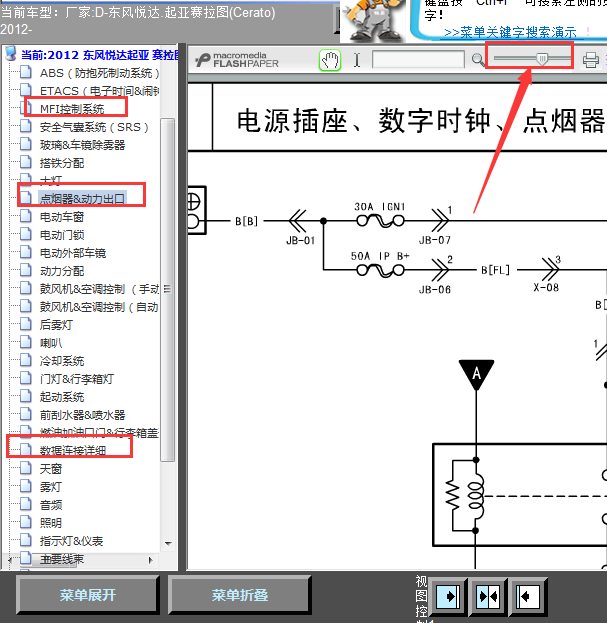Image resolution: width=607 pixels, height=625 pixels.
Task: Click the right-arrow view control button
Action: [448, 597]
